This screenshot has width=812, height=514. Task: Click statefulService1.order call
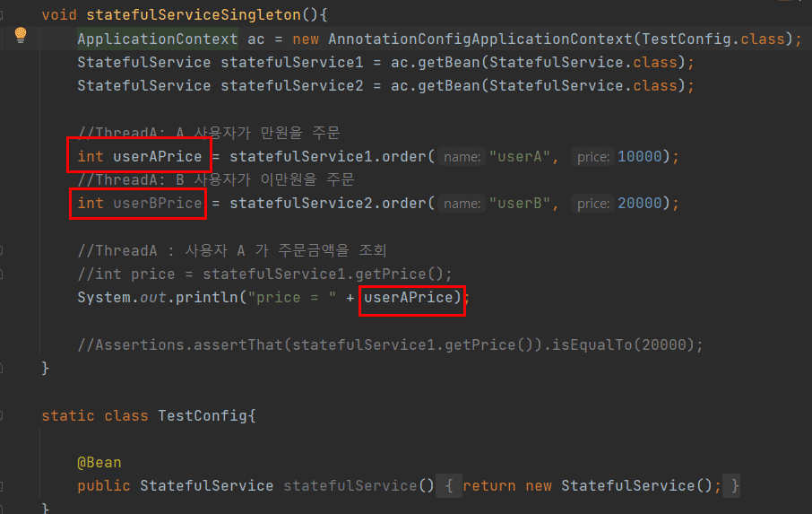(x=328, y=156)
